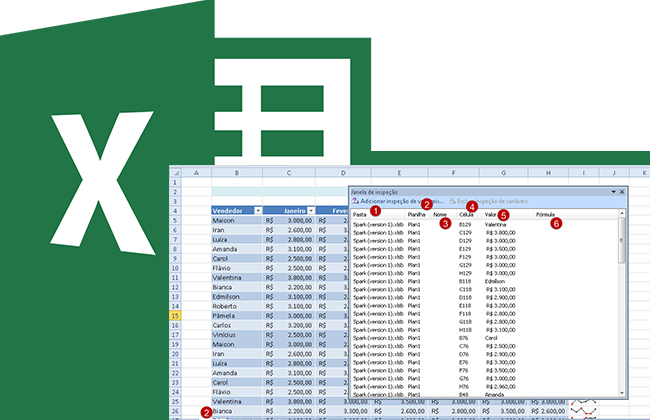Select column D header
Screen dimensions: 650x420
tap(343, 172)
